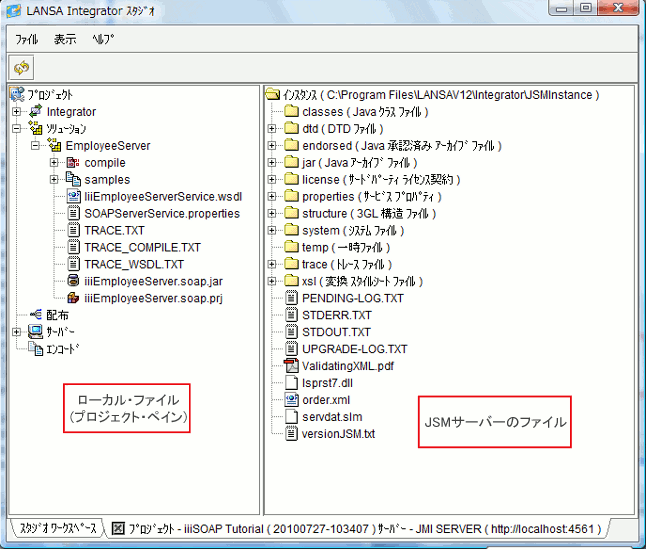Click the Integrator node icon

35,111
